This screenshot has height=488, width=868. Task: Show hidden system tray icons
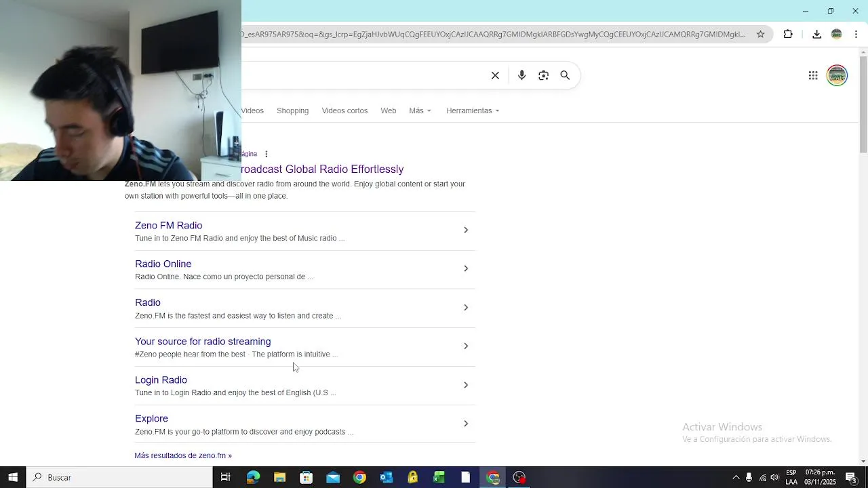tap(736, 477)
